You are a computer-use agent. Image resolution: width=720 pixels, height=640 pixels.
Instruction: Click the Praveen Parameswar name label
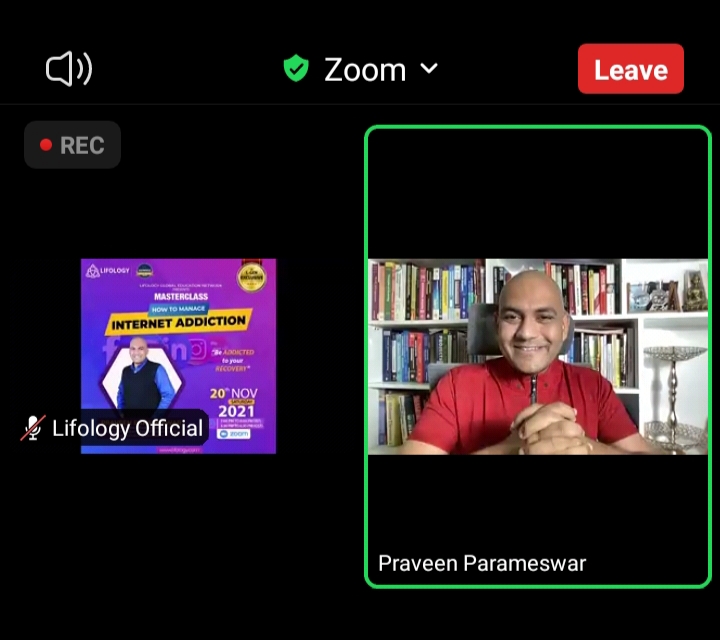pyautogui.click(x=482, y=563)
